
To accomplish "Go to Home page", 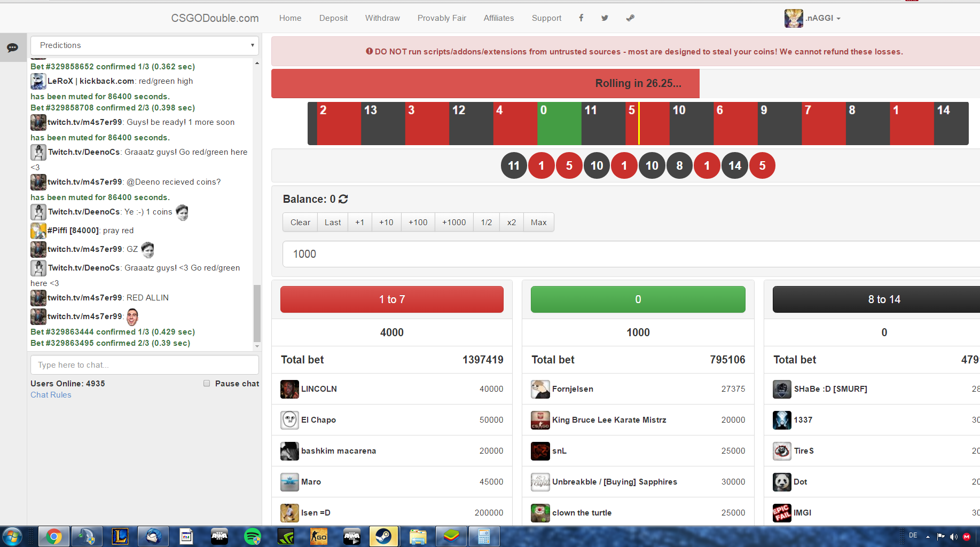I will 290,18.
